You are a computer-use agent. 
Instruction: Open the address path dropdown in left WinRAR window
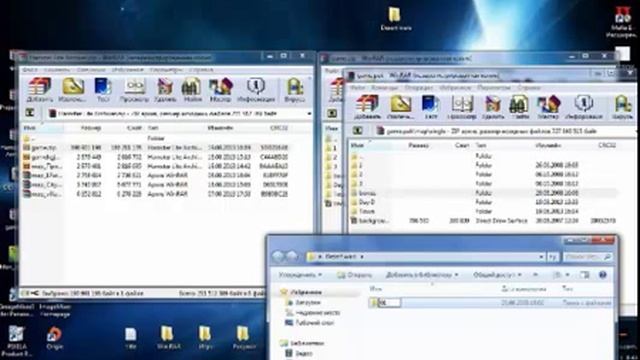309,113
